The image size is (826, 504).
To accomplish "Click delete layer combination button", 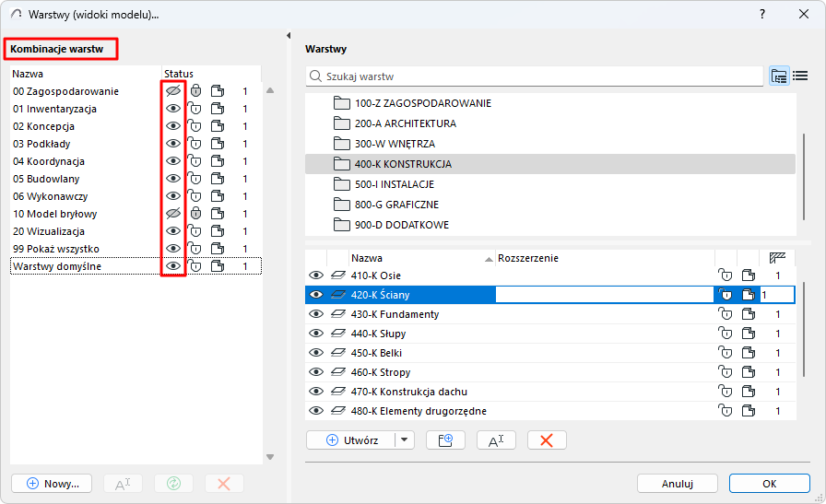I will pyautogui.click(x=224, y=484).
